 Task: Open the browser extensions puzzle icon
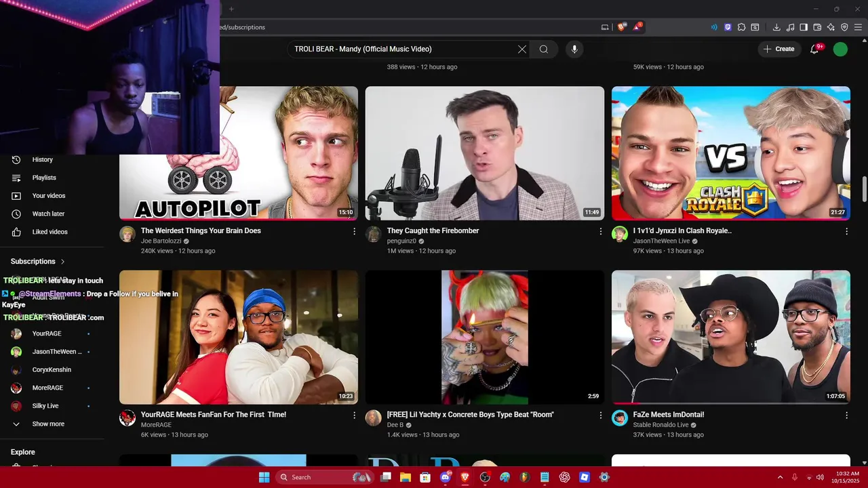[x=741, y=27]
